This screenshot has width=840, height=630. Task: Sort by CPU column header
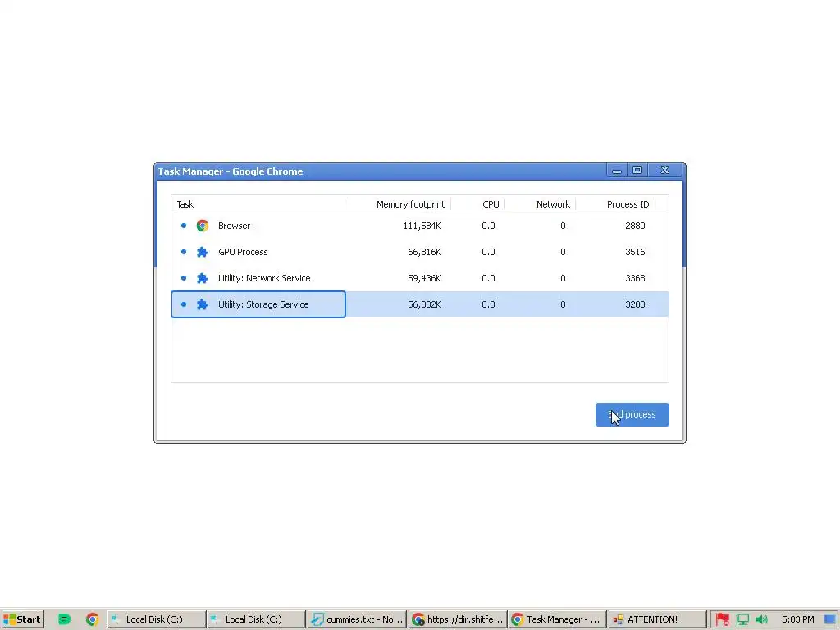tap(478, 204)
